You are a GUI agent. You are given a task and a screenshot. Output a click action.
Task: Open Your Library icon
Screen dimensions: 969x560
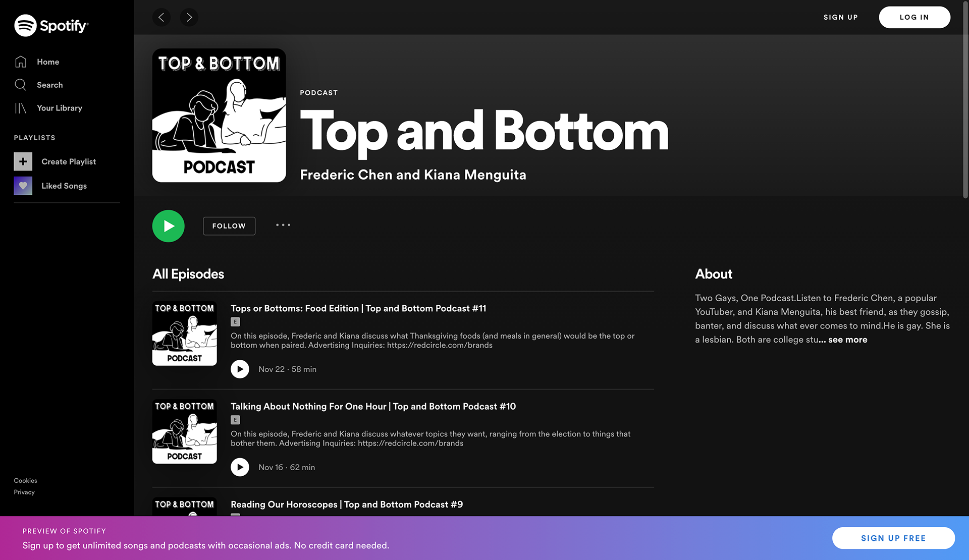[x=21, y=108]
